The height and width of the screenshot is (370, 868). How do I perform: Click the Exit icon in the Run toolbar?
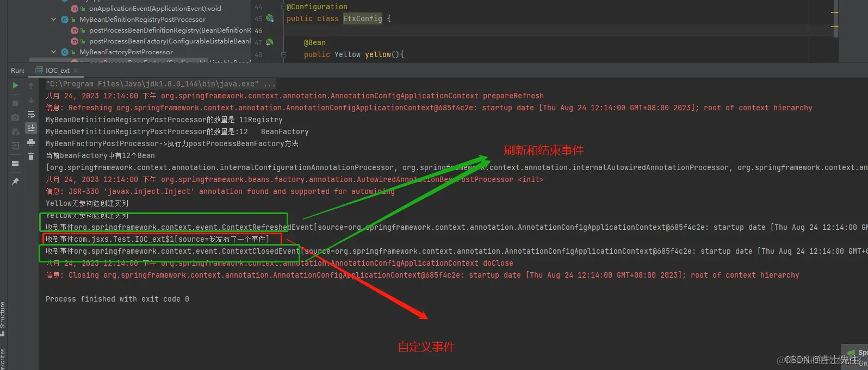click(15, 146)
